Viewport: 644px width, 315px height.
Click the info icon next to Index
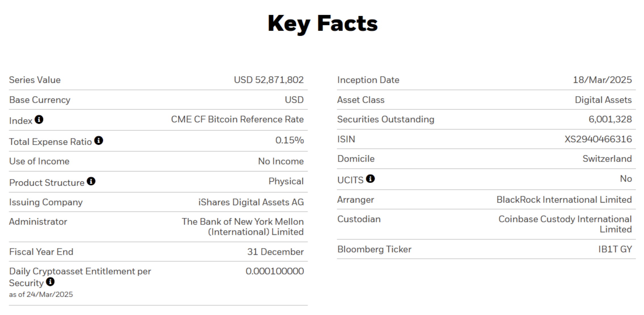coord(39,120)
